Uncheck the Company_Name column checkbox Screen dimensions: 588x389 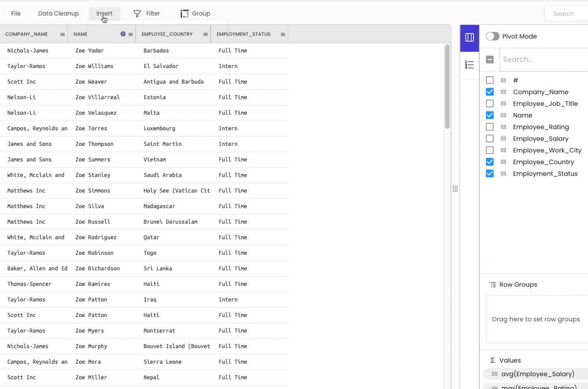(490, 92)
